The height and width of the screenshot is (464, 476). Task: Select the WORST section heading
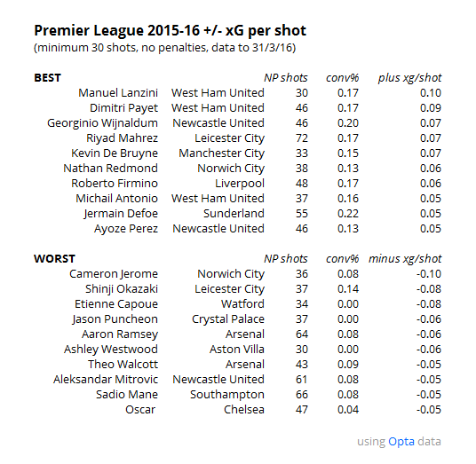(54, 259)
